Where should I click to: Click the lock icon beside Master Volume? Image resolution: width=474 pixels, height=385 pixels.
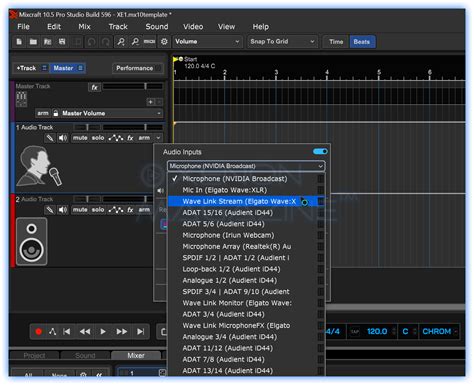[56, 113]
